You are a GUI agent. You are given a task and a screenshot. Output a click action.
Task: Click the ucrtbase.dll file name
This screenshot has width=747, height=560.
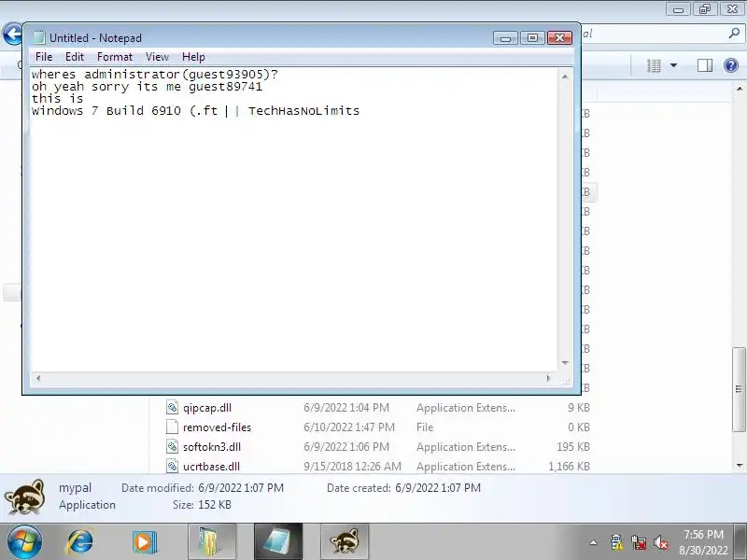click(x=212, y=466)
